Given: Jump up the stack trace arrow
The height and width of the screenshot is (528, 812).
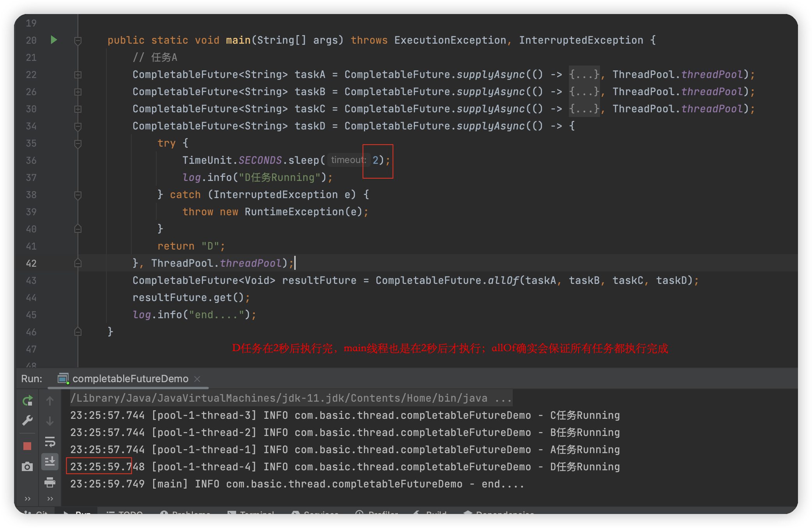Looking at the screenshot, I should point(50,400).
